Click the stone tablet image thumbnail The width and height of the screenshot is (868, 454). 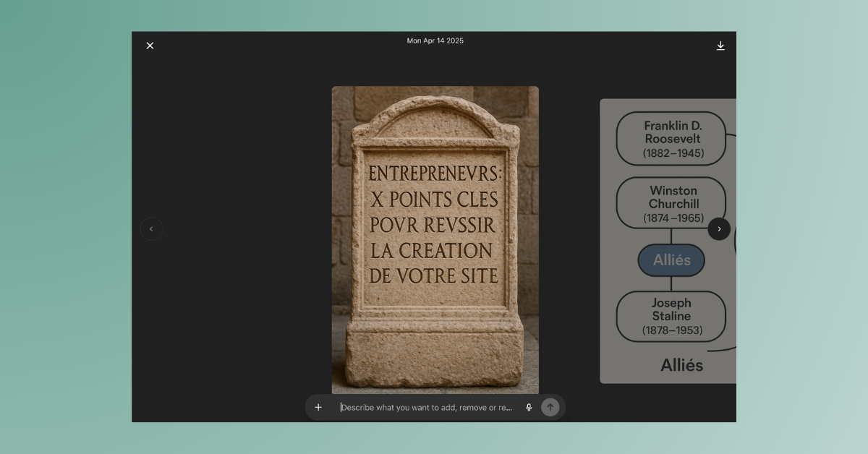point(435,239)
